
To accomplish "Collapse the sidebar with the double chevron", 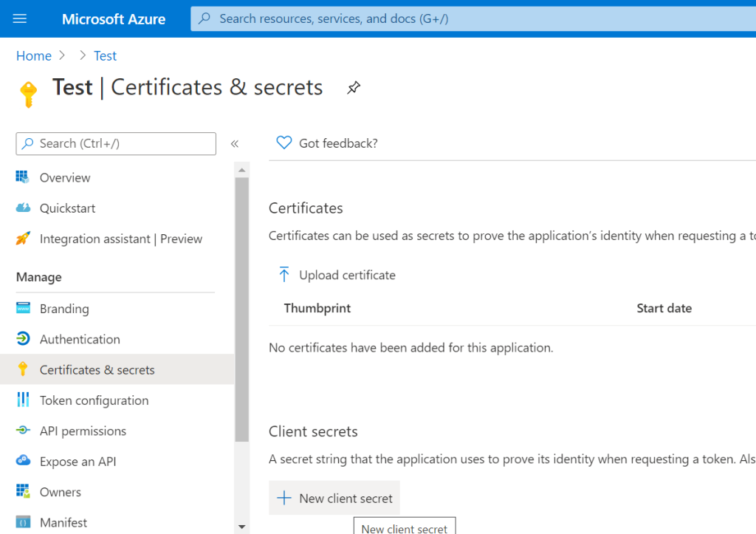I will pyautogui.click(x=235, y=144).
